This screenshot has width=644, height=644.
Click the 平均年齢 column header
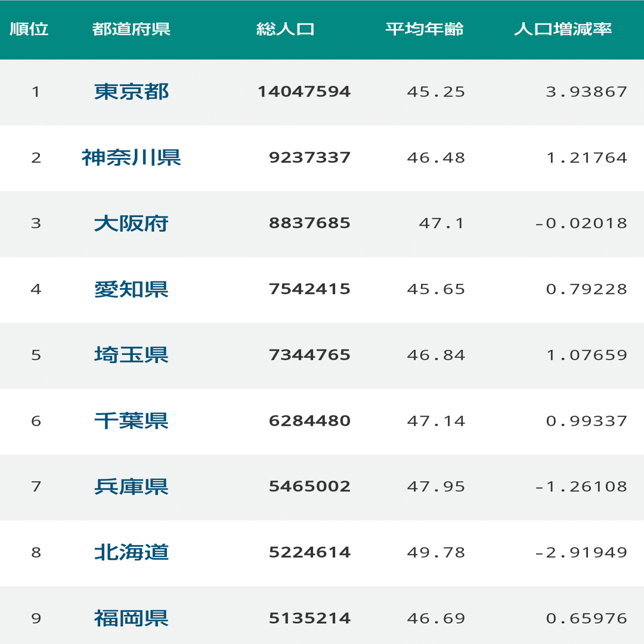[x=425, y=29]
